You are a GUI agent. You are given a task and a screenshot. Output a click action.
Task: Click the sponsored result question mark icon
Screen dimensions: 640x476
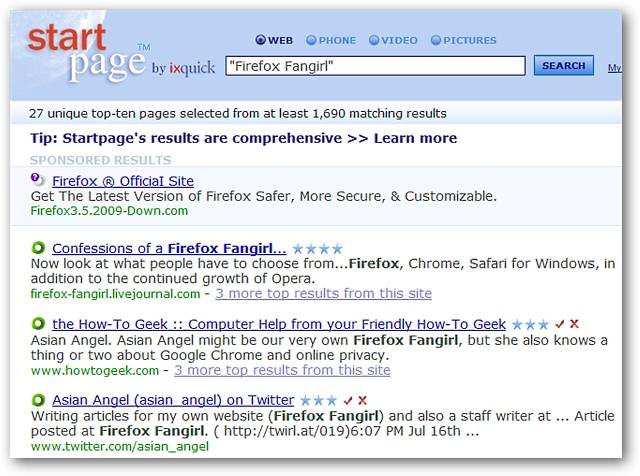(x=38, y=180)
